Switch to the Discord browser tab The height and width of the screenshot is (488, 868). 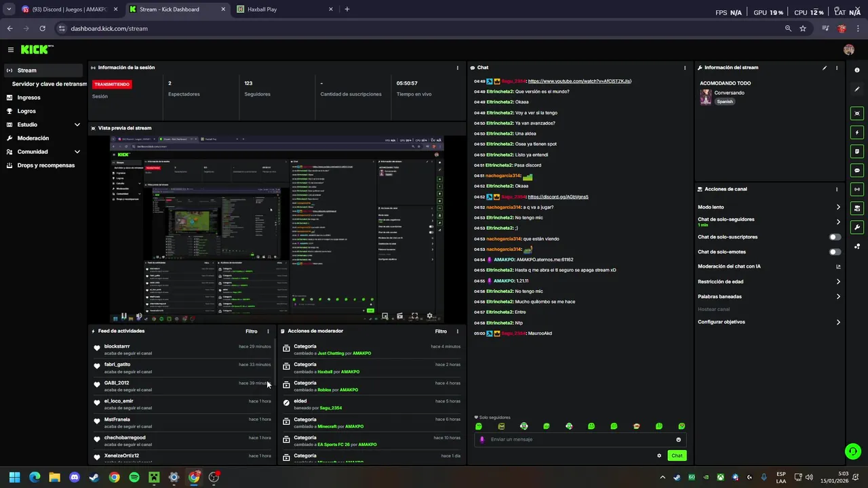coord(69,9)
